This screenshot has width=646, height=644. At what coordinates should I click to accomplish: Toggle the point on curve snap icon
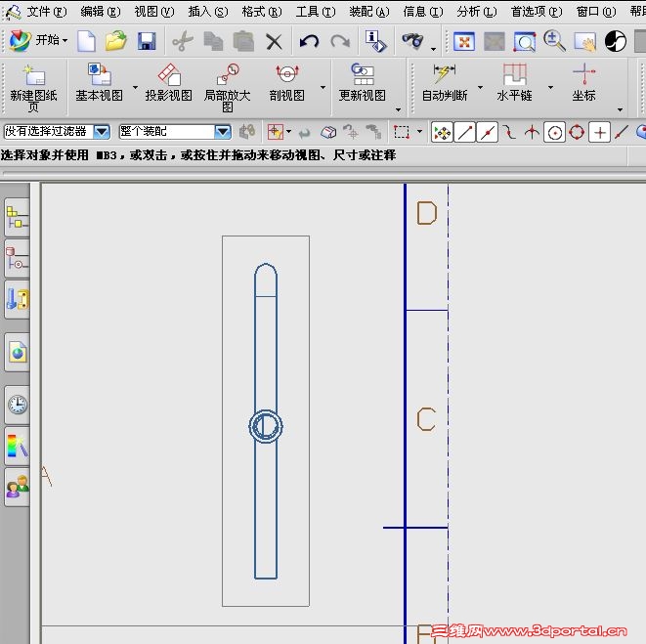pos(622,133)
